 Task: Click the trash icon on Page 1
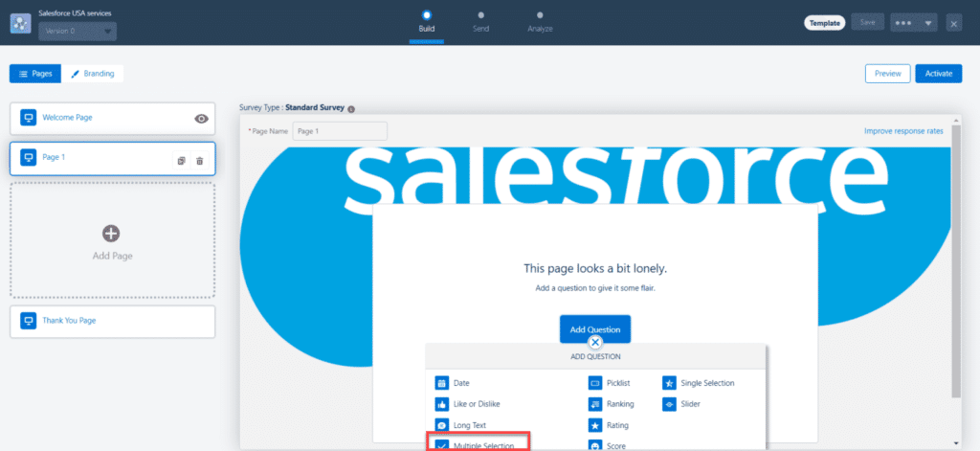pos(199,160)
